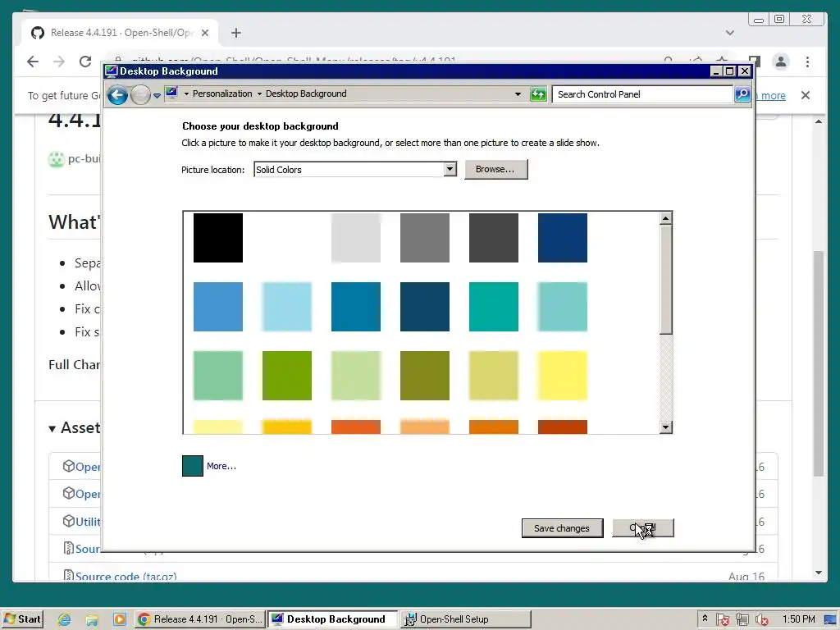
Task: Select the lime green swatch in third row
Action: tap(287, 376)
